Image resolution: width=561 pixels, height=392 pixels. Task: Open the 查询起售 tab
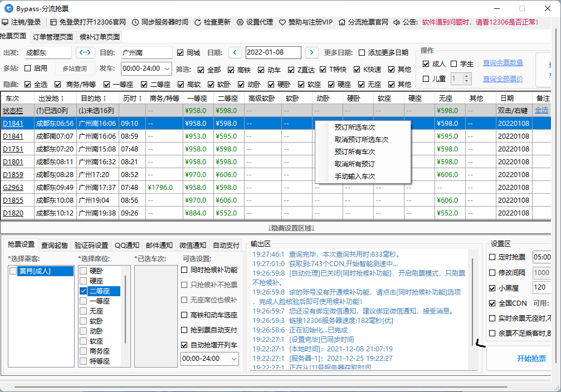pyautogui.click(x=55, y=246)
